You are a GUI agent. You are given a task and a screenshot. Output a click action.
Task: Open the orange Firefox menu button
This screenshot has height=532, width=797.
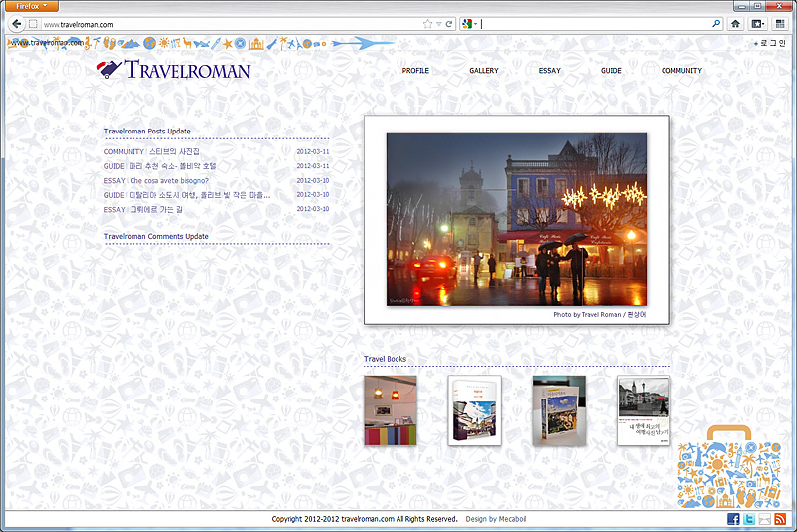click(32, 6)
